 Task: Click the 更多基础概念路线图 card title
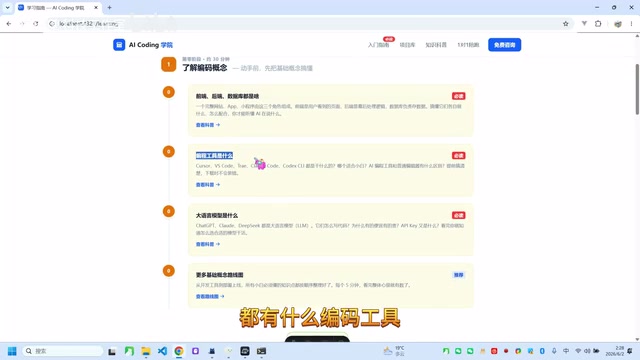(220, 275)
